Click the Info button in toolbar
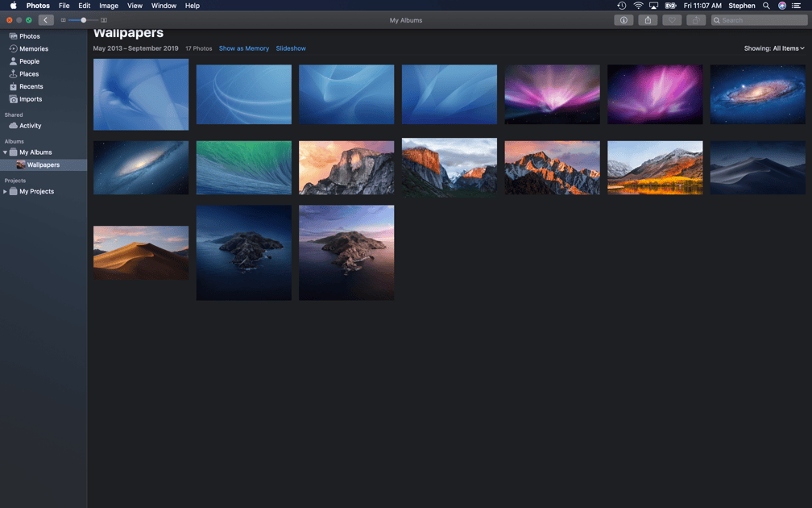This screenshot has height=508, width=812. pyautogui.click(x=623, y=20)
